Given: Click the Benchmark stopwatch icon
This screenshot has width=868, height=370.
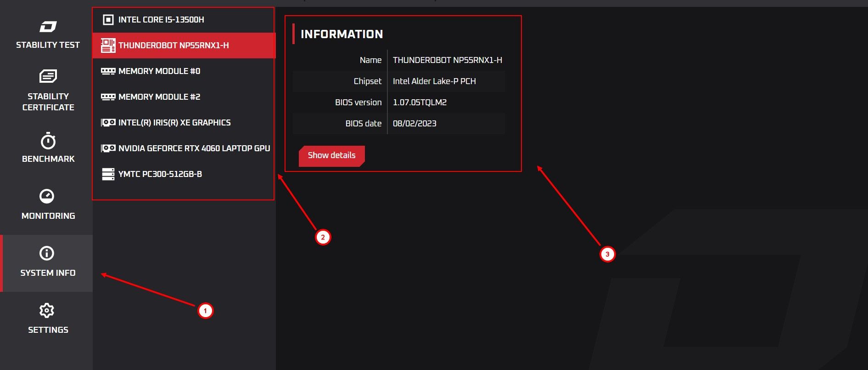Looking at the screenshot, I should tap(48, 141).
